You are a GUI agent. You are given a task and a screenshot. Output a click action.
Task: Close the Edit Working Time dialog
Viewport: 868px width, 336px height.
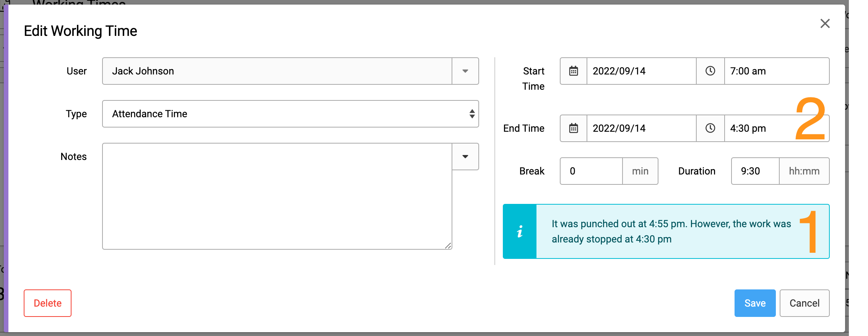coord(825,24)
